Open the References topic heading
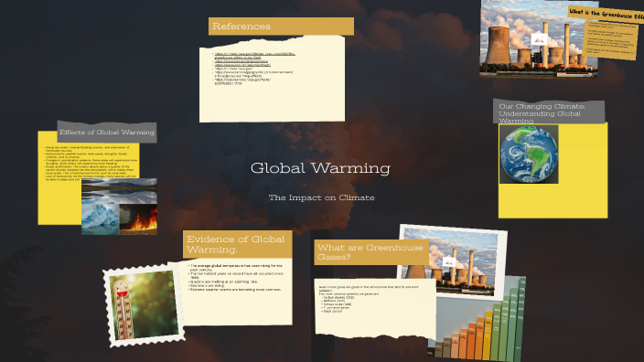This screenshot has height=362, width=644. [281, 27]
